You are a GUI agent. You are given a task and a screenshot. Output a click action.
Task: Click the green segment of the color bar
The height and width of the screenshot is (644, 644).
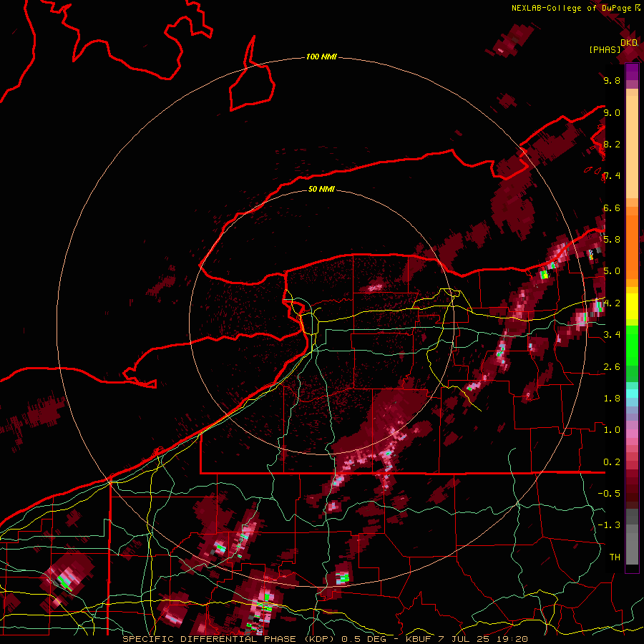pyautogui.click(x=632, y=353)
